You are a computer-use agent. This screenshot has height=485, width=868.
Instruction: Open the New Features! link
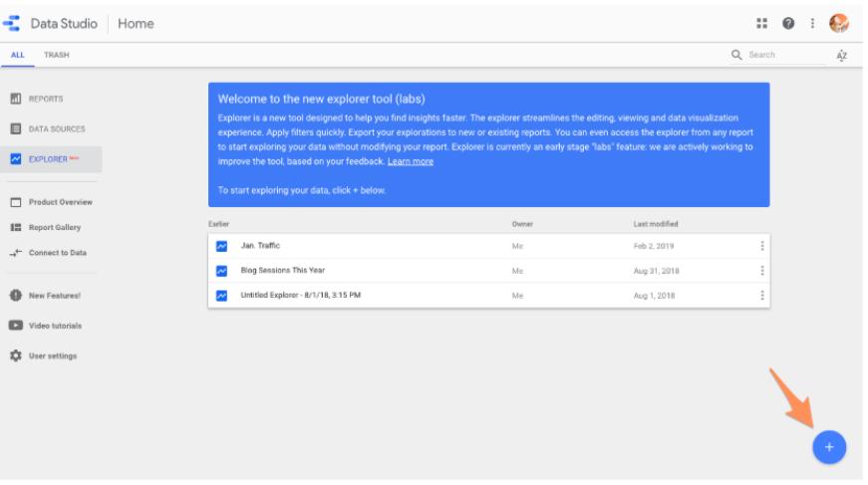coord(55,296)
